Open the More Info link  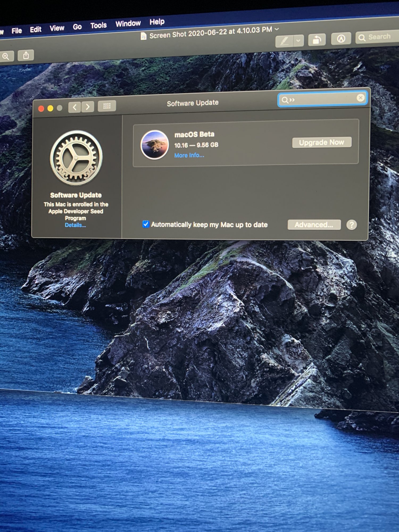[x=189, y=155]
